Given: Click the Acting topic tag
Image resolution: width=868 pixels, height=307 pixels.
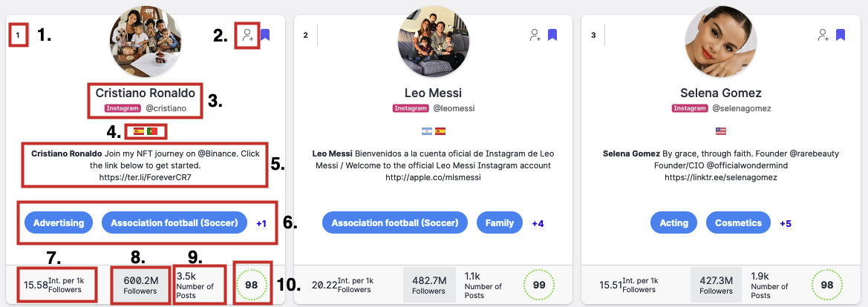Looking at the screenshot, I should coord(673,222).
